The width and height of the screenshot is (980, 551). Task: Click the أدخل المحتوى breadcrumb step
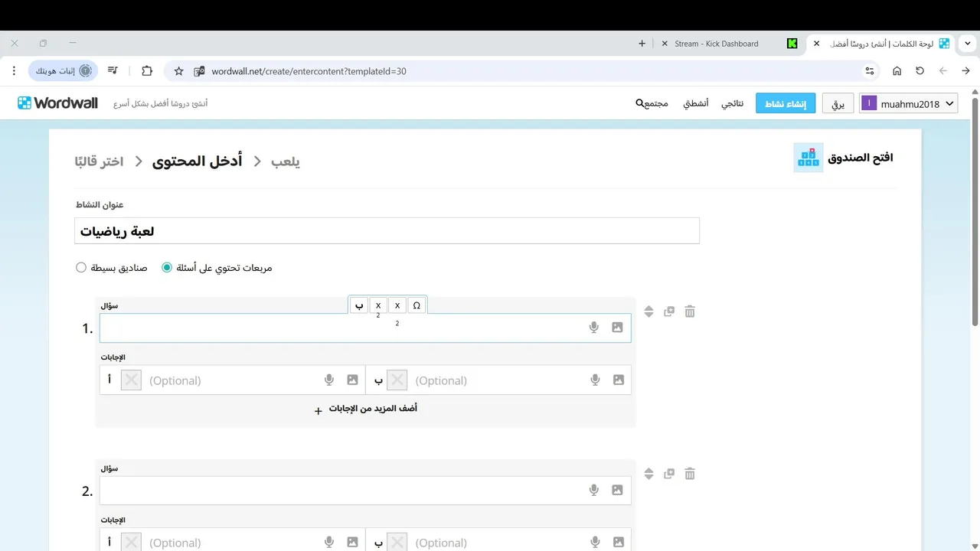coord(198,161)
